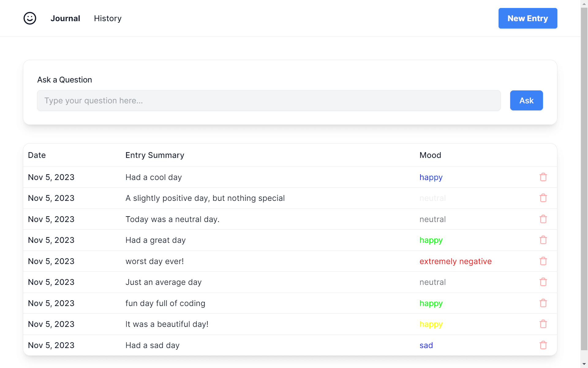Delete the 'Had a cool day' entry

click(543, 177)
